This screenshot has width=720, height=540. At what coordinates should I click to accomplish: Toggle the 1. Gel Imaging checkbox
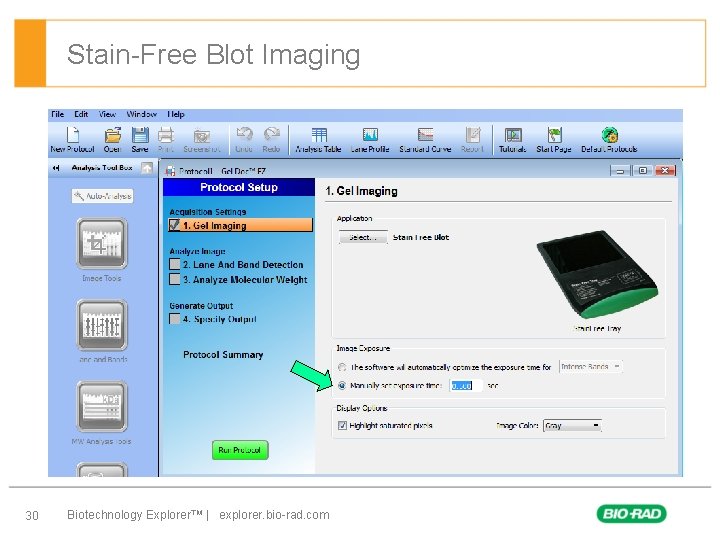(174, 225)
